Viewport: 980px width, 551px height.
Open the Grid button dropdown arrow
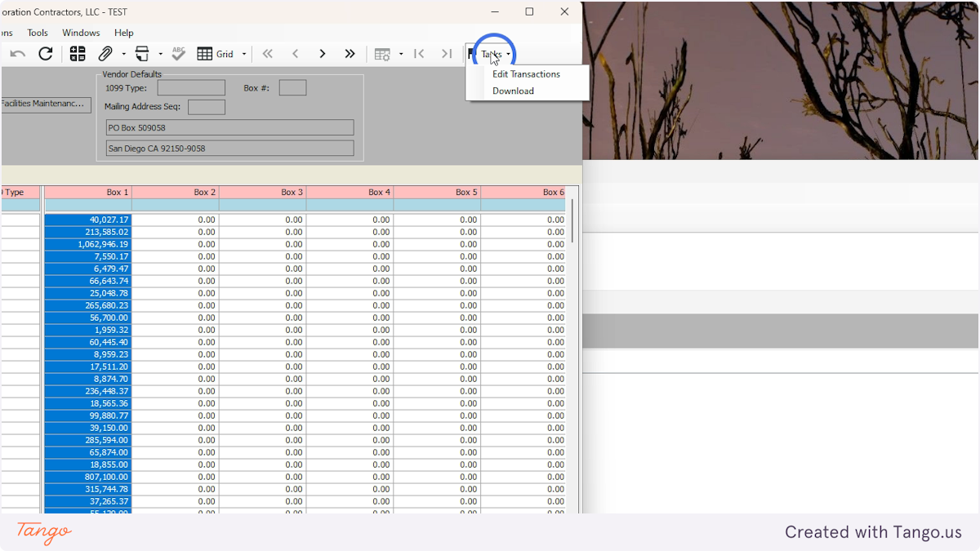(243, 54)
